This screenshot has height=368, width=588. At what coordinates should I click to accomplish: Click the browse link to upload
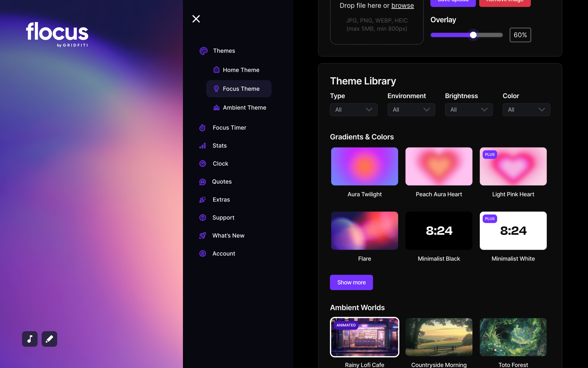click(402, 5)
